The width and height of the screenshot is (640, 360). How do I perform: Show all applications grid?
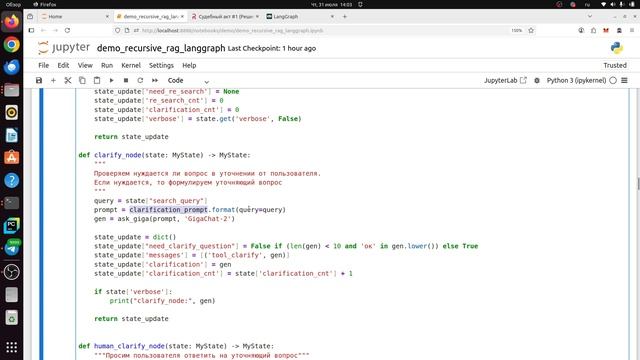(x=11, y=347)
